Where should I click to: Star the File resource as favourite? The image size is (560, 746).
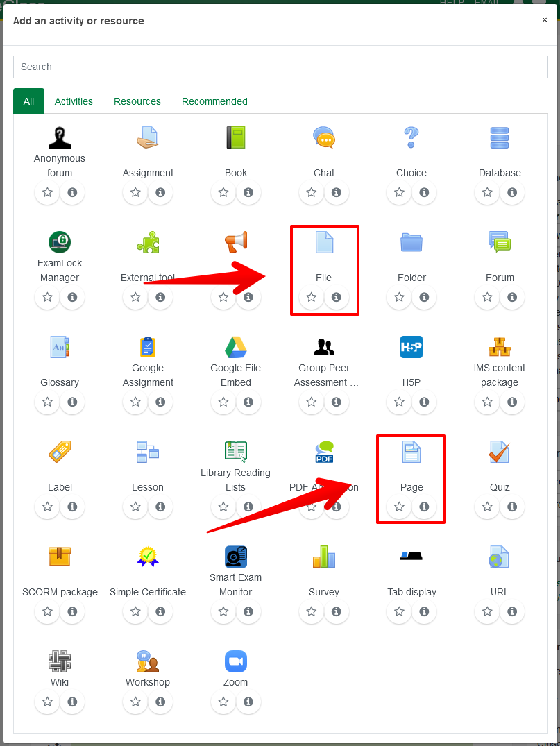312,297
